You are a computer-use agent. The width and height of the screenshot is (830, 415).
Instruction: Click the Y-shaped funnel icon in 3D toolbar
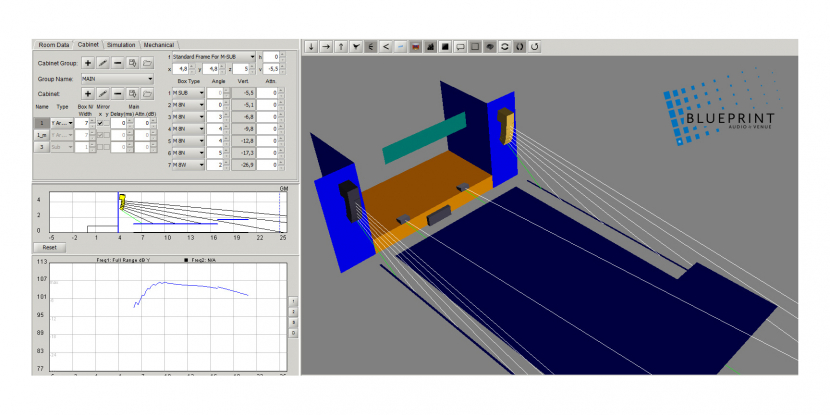coord(356,47)
